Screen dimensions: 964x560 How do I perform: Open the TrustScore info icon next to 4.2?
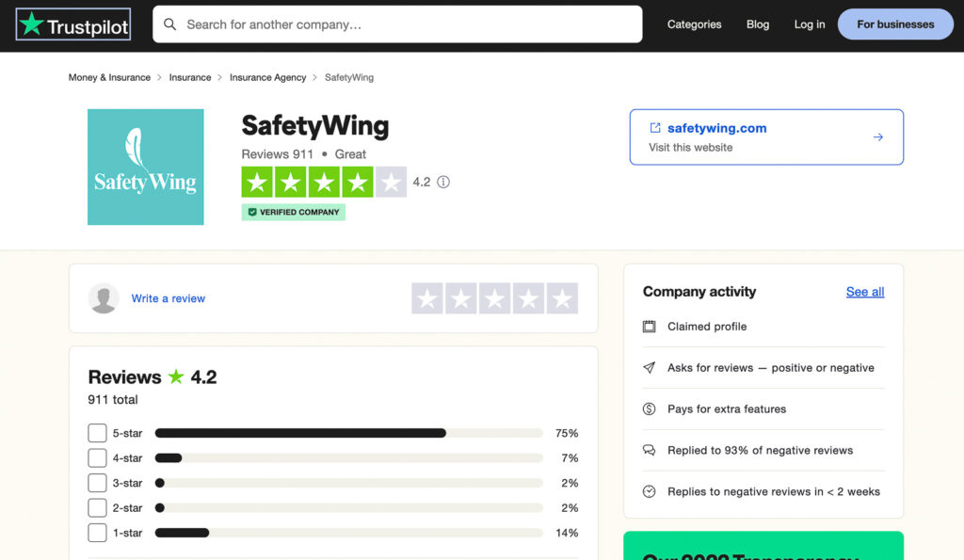pos(443,182)
